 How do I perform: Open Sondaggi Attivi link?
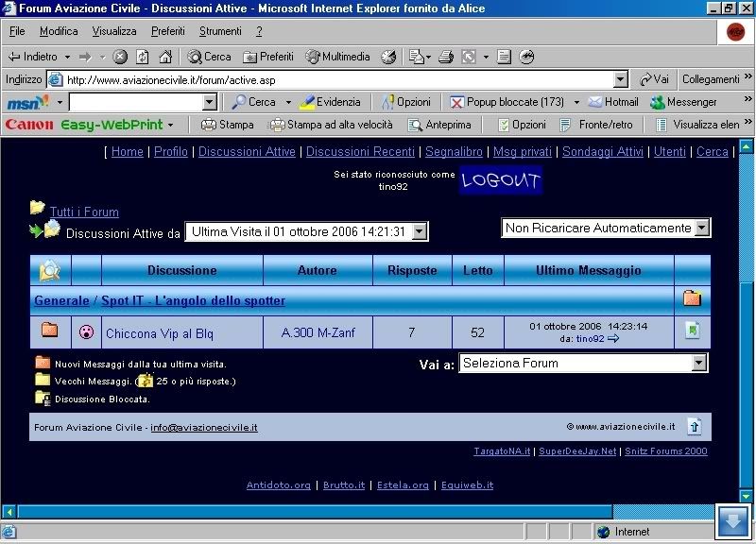tap(603, 151)
